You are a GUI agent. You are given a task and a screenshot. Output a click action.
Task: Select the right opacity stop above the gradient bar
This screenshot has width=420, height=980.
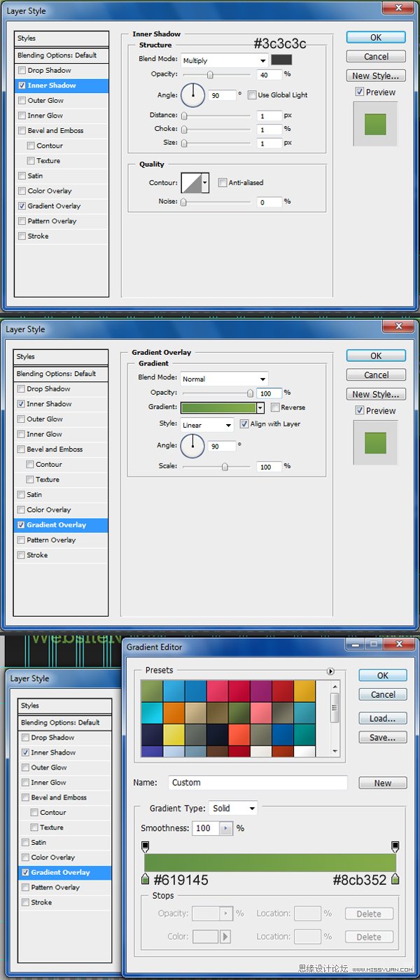(x=395, y=847)
